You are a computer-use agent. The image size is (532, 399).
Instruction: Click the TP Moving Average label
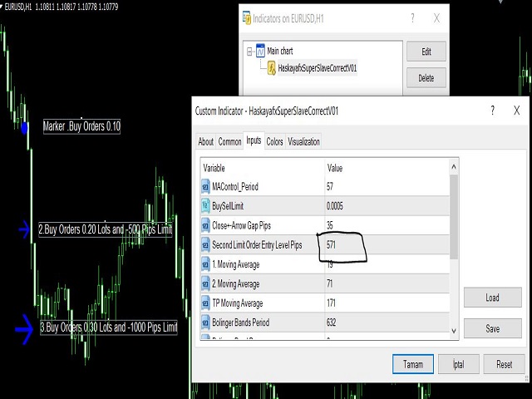pyautogui.click(x=238, y=303)
